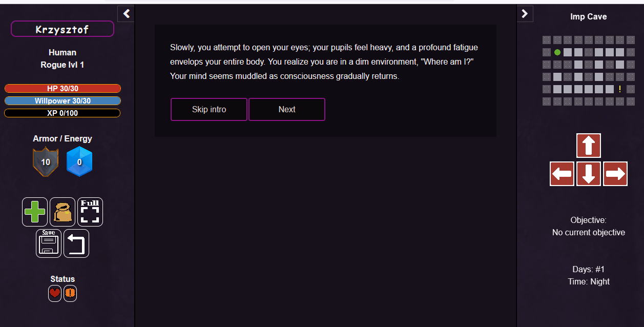
Task: Click the green plus level-up icon
Action: (35, 212)
